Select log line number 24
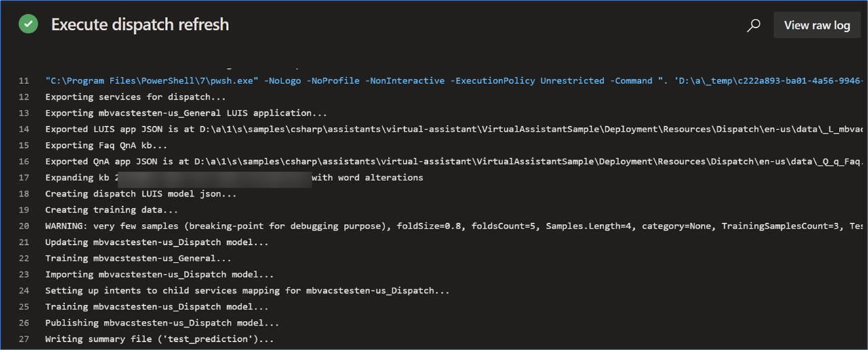This screenshot has width=868, height=350. pyautogui.click(x=24, y=290)
